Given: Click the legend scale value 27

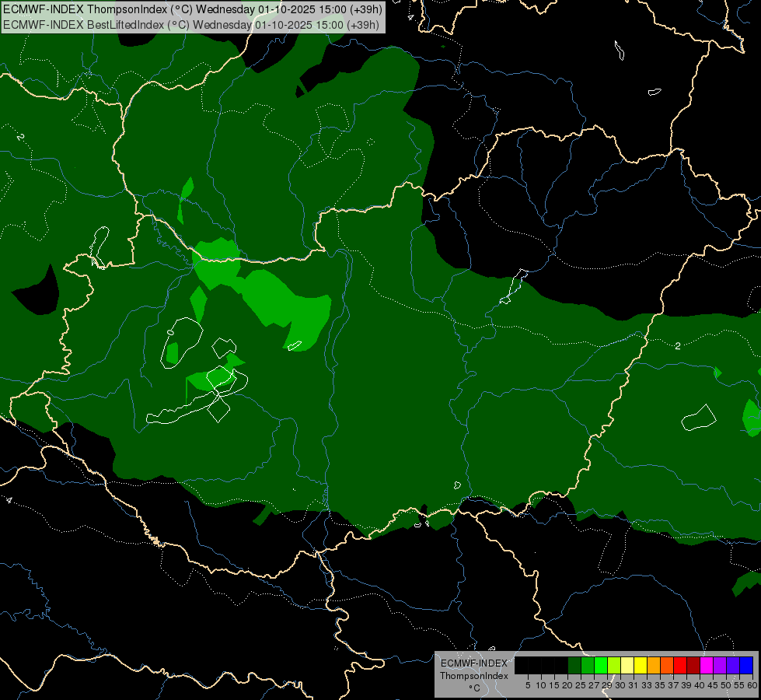Looking at the screenshot, I should point(594,685).
